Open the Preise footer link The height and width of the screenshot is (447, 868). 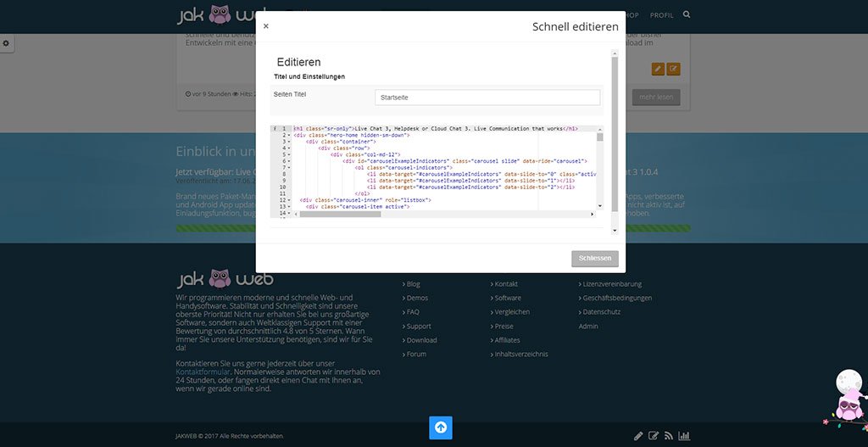coord(504,327)
